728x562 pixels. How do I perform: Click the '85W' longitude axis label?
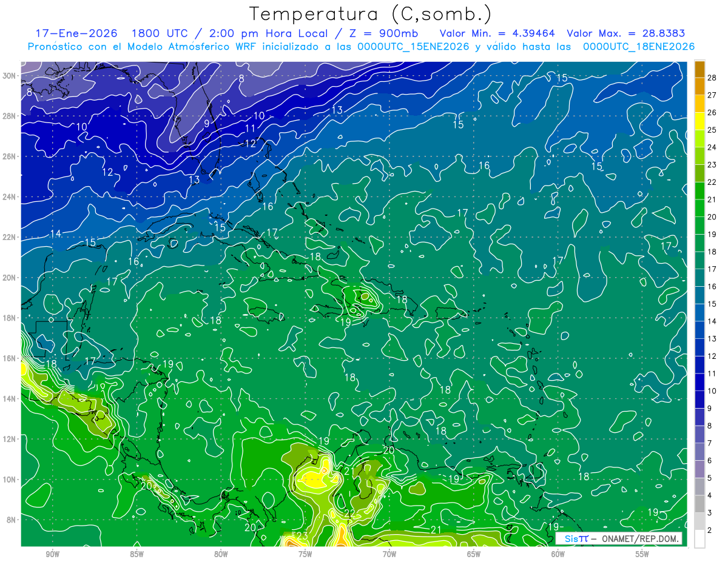click(136, 554)
